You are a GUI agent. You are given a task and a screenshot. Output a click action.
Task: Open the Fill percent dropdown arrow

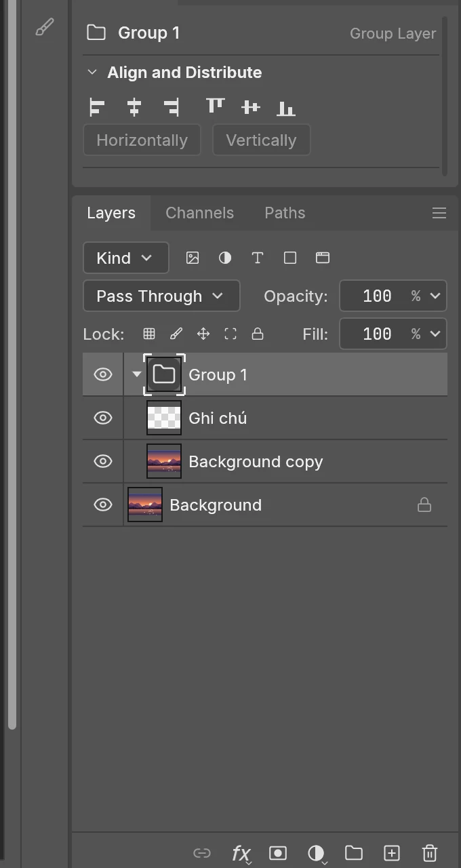(435, 334)
